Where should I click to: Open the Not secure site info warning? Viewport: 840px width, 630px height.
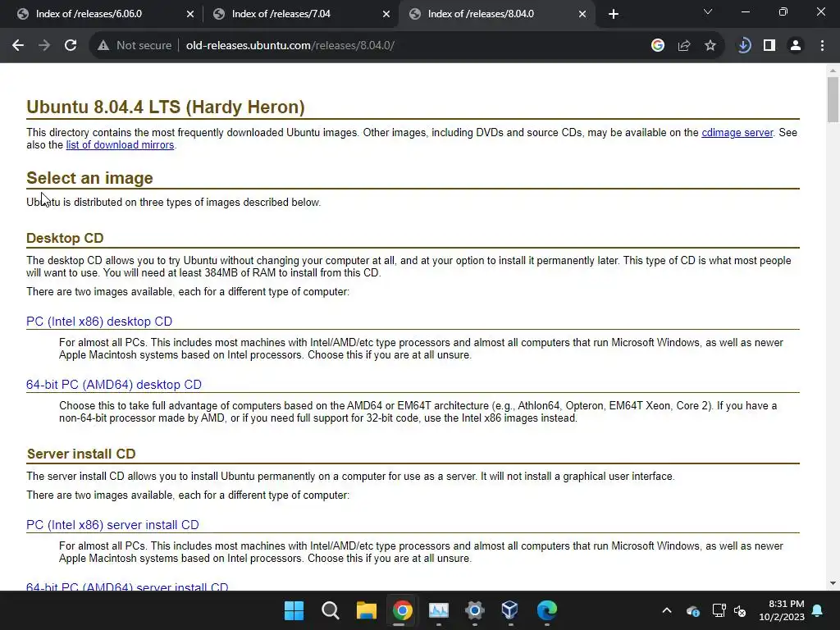(135, 46)
